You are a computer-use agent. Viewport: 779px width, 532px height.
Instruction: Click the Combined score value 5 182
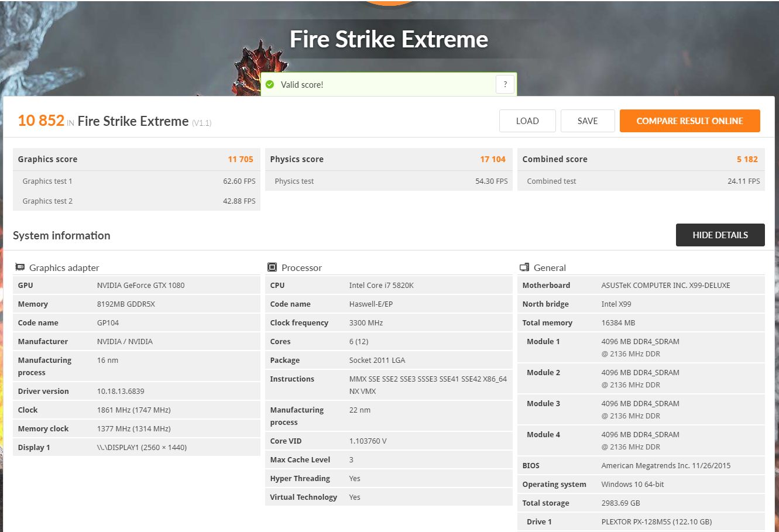(747, 159)
